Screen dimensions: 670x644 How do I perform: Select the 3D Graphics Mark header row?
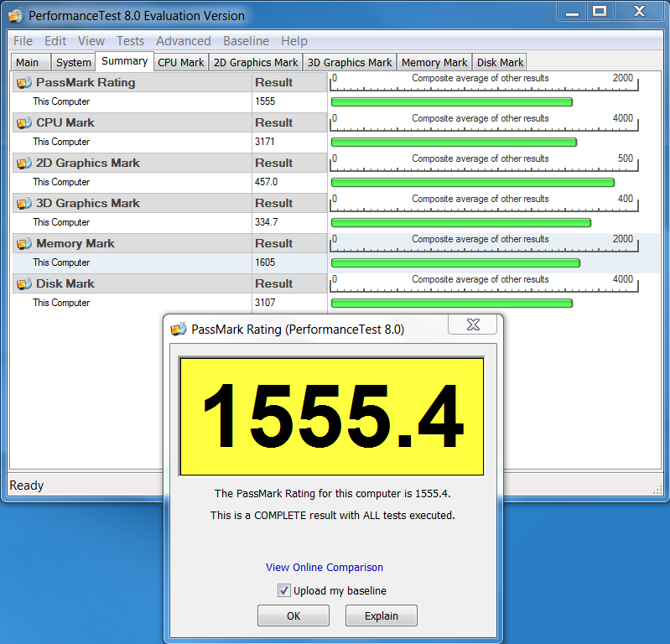pos(170,203)
